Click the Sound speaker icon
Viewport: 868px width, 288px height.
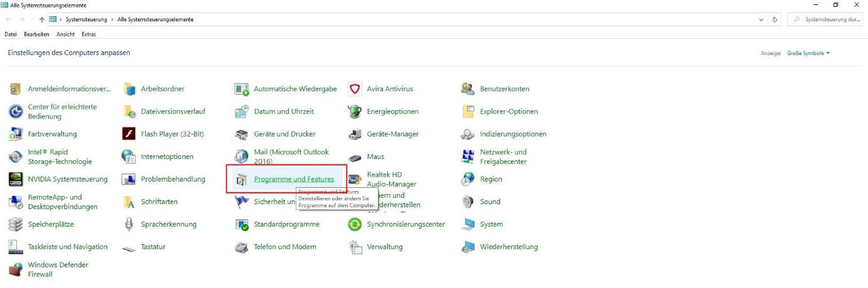pyautogui.click(x=468, y=202)
